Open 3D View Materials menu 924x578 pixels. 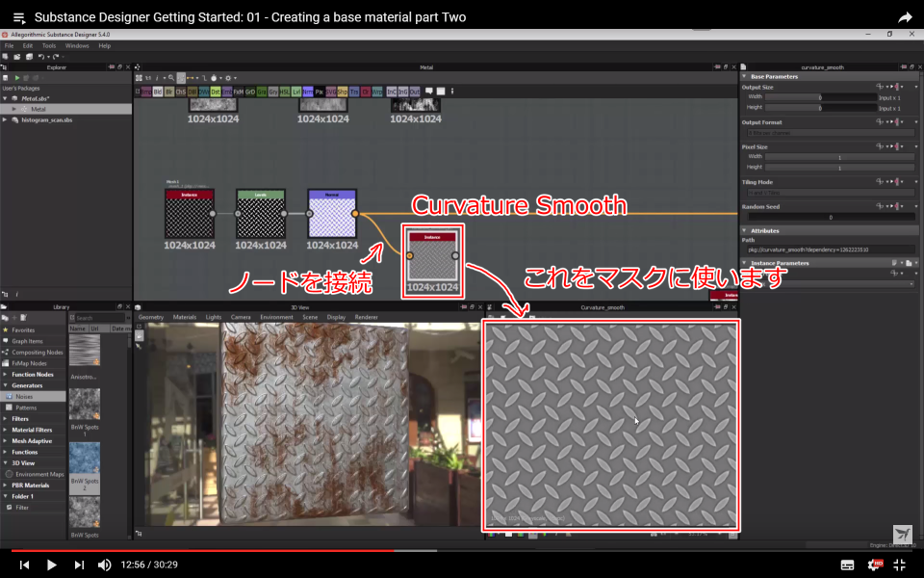tap(185, 317)
